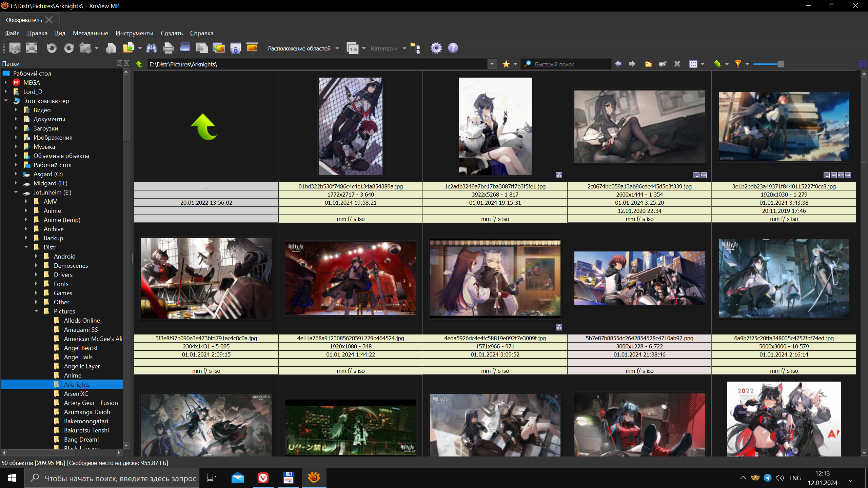Rotate image counterclockwise using toolbar icon
868x488 pixels.
52,48
